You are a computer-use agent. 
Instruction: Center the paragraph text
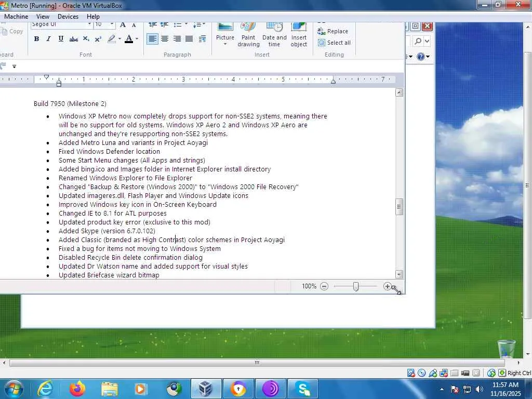165,39
